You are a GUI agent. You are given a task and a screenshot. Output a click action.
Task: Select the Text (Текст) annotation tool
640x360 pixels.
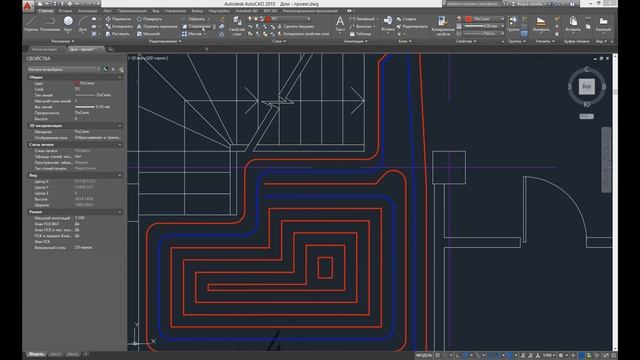click(x=340, y=24)
